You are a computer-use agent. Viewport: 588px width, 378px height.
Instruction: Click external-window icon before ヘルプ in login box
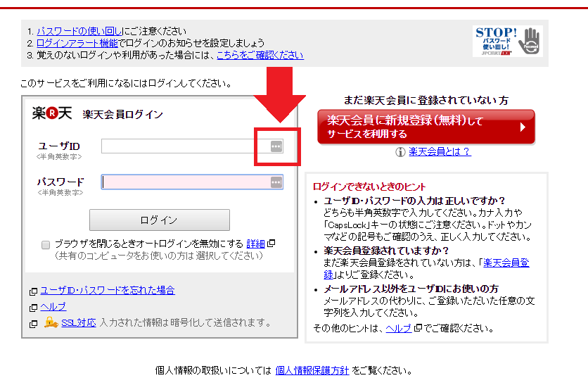(x=33, y=308)
